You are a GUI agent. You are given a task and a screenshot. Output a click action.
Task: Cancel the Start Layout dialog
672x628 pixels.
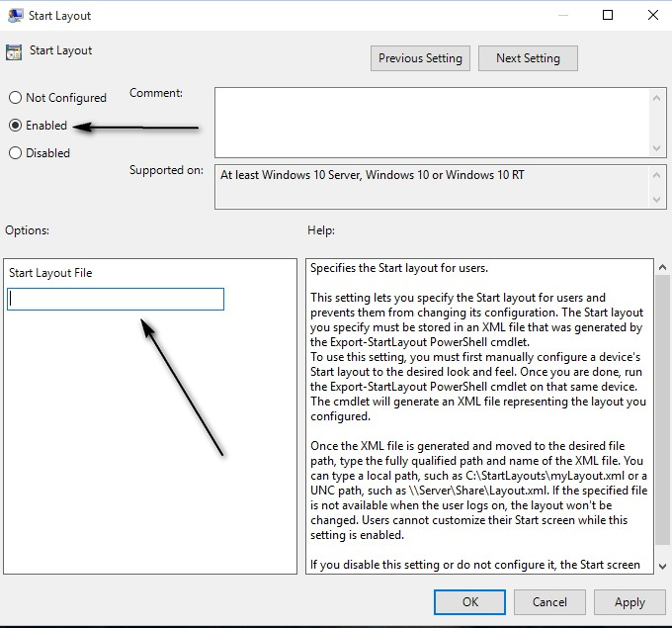click(x=549, y=602)
